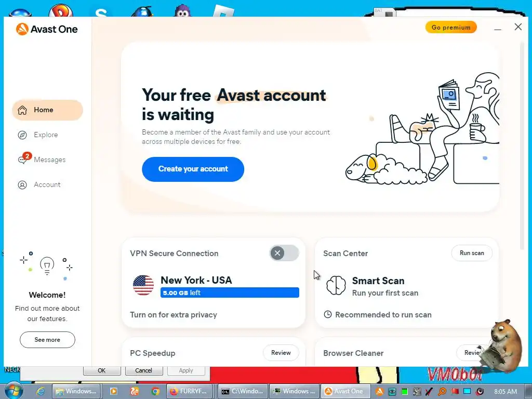Image resolution: width=532 pixels, height=399 pixels.
Task: Click the vertical scrollbar of Avast window
Action: (x=523, y=146)
